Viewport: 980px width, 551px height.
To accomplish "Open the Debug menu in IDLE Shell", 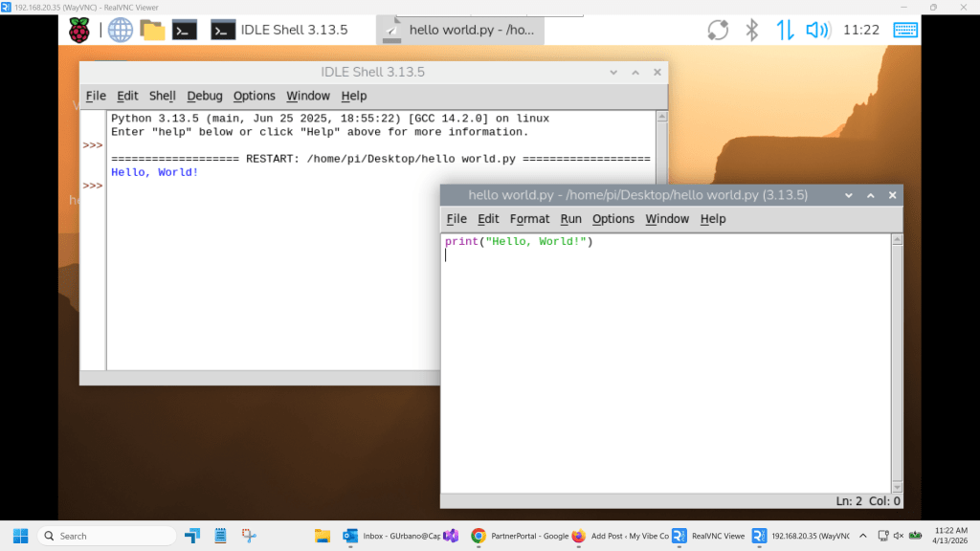I will pos(204,96).
